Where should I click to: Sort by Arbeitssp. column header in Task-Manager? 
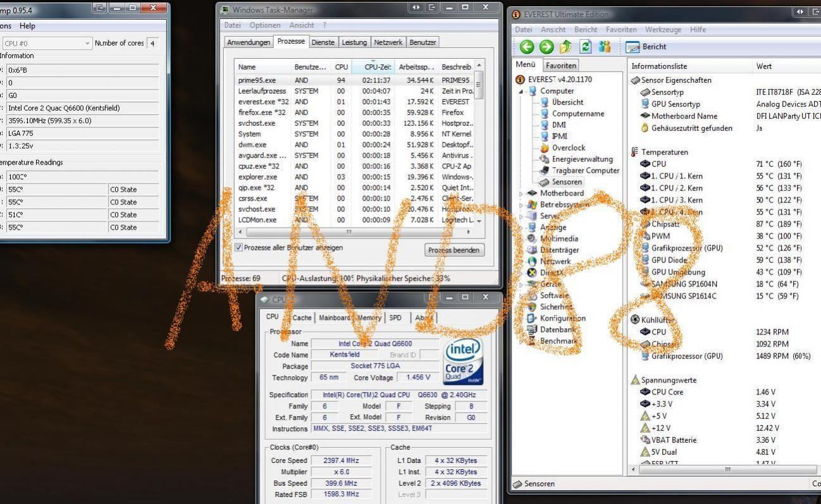pyautogui.click(x=416, y=66)
